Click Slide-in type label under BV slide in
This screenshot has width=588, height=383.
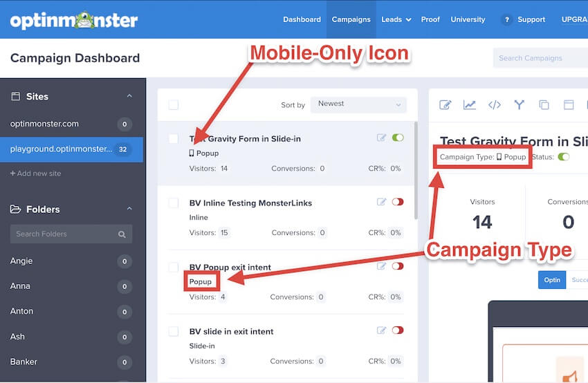(202, 346)
